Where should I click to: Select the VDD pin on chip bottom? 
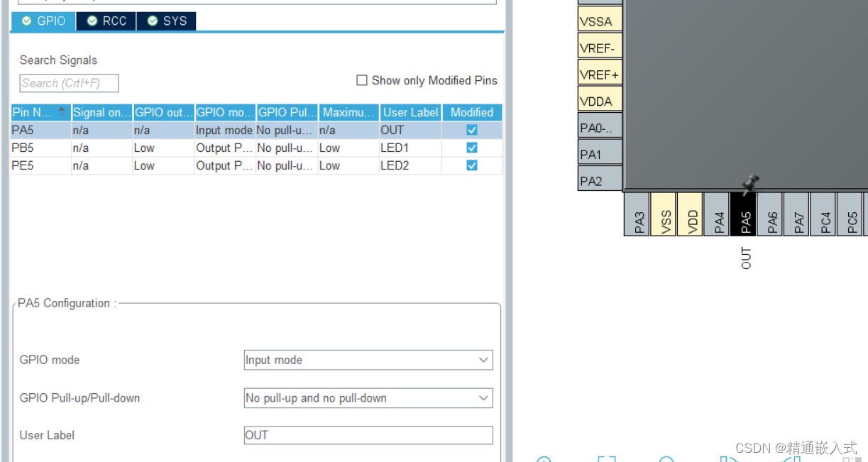click(691, 214)
